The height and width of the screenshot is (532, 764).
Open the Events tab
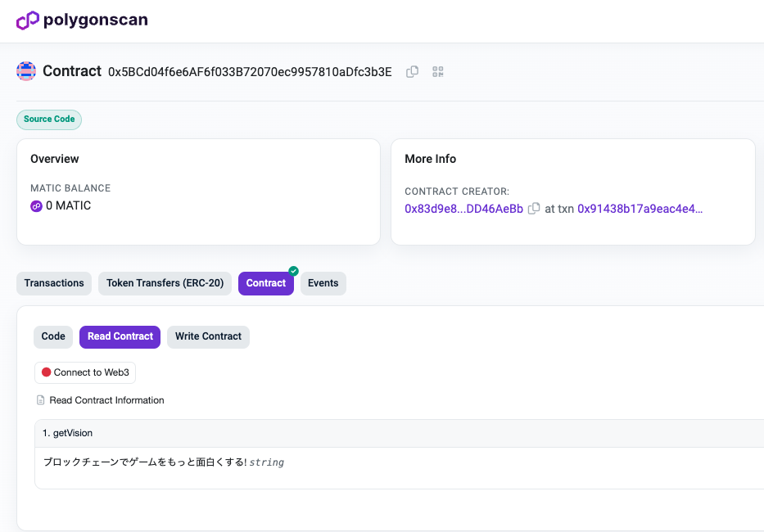point(323,283)
